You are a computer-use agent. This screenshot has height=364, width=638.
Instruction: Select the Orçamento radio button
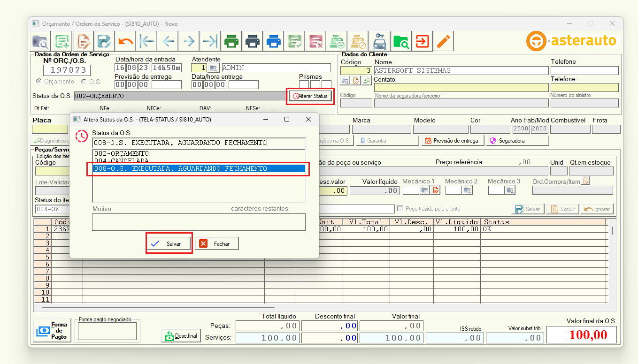[38, 82]
